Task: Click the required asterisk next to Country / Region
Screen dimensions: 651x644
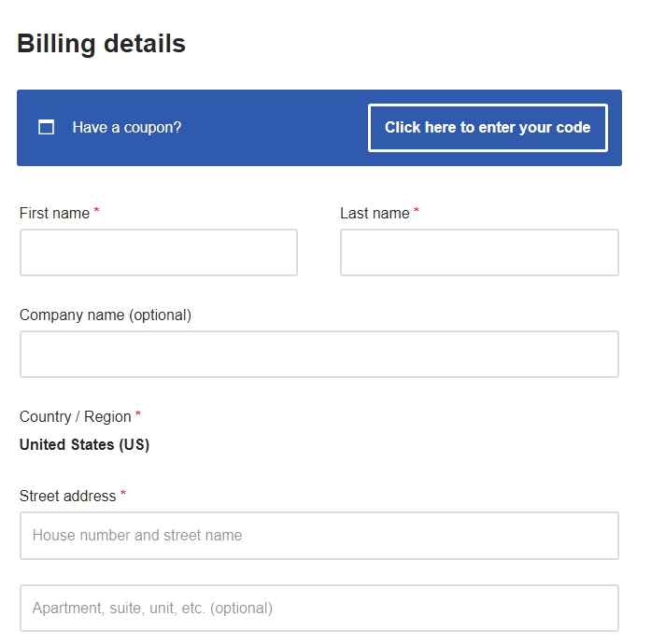Action: coord(138,413)
